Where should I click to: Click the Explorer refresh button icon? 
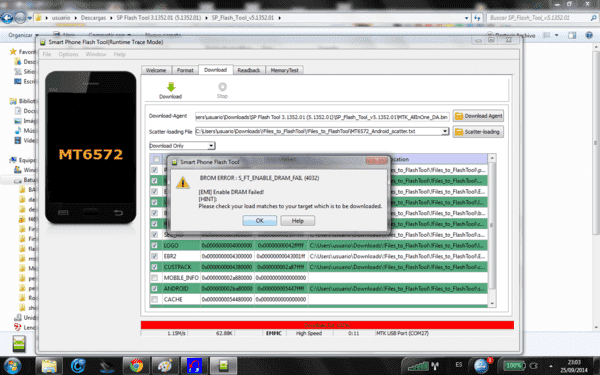[477, 18]
